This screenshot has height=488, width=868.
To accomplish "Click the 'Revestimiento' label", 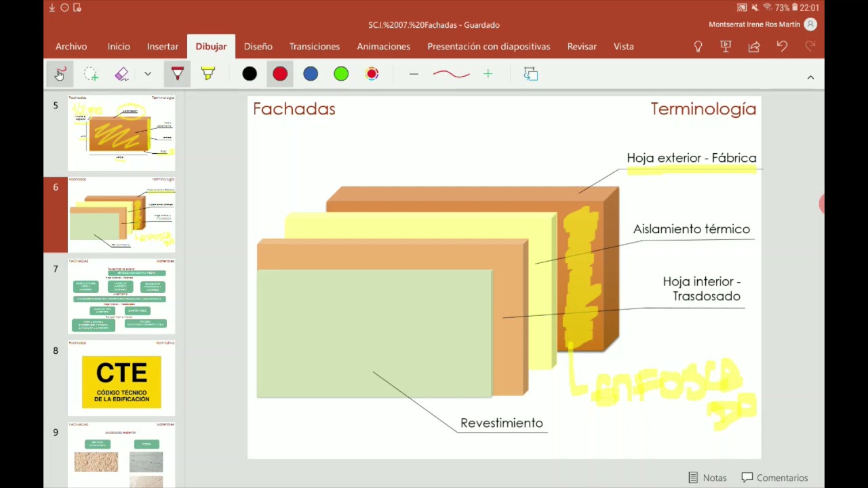I will coord(502,423).
